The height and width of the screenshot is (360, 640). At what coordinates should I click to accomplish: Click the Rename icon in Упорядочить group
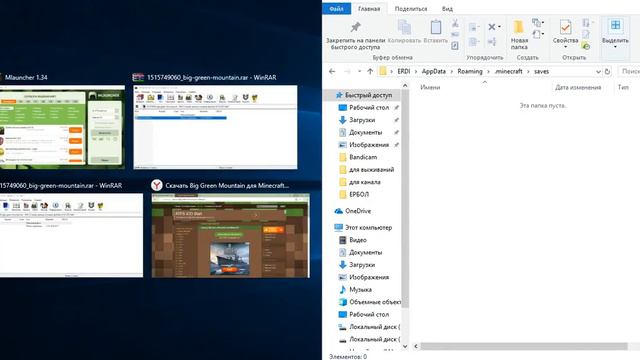pos(492,42)
